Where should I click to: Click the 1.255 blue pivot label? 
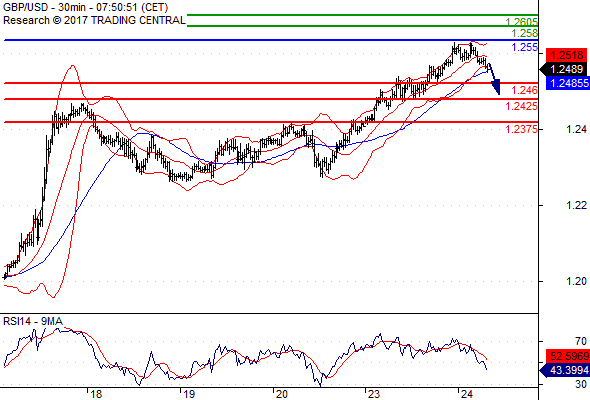pos(525,47)
